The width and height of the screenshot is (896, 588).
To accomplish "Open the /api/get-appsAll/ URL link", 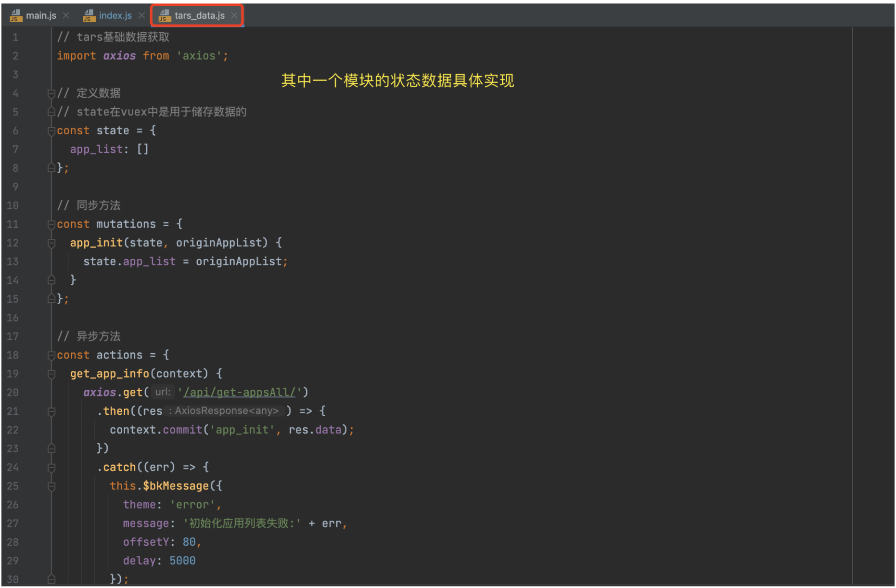I will coord(239,393).
